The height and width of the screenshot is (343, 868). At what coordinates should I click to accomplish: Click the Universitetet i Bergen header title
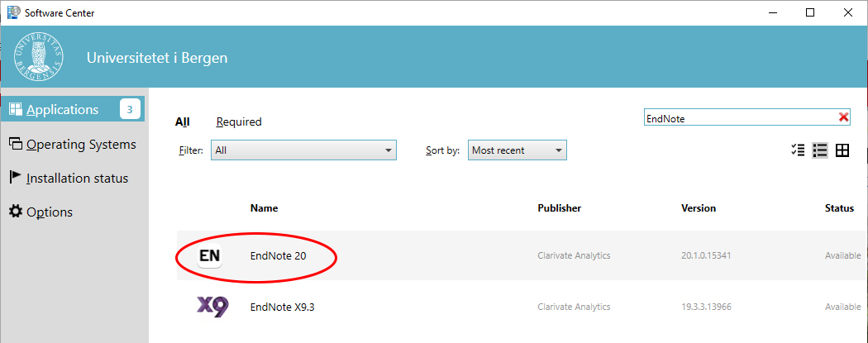coord(157,58)
